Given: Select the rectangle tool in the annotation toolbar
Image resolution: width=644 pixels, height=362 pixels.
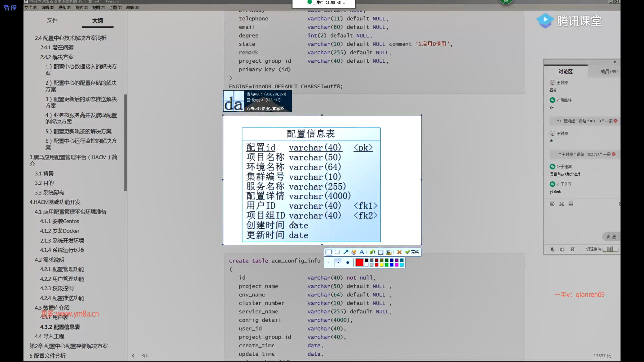Looking at the screenshot, I should pos(329,252).
